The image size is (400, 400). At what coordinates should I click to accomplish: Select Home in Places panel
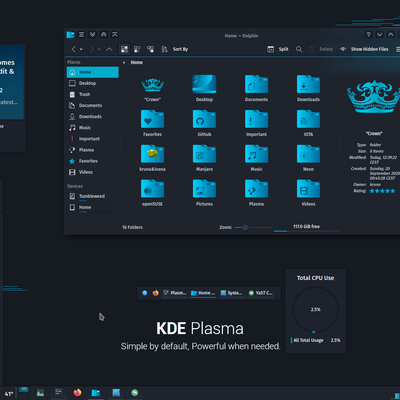(92, 72)
